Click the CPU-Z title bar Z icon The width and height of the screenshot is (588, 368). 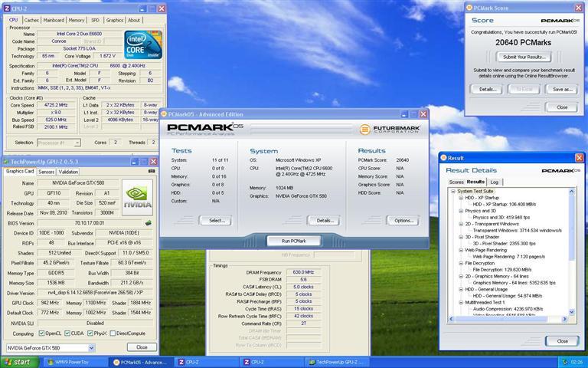point(7,8)
